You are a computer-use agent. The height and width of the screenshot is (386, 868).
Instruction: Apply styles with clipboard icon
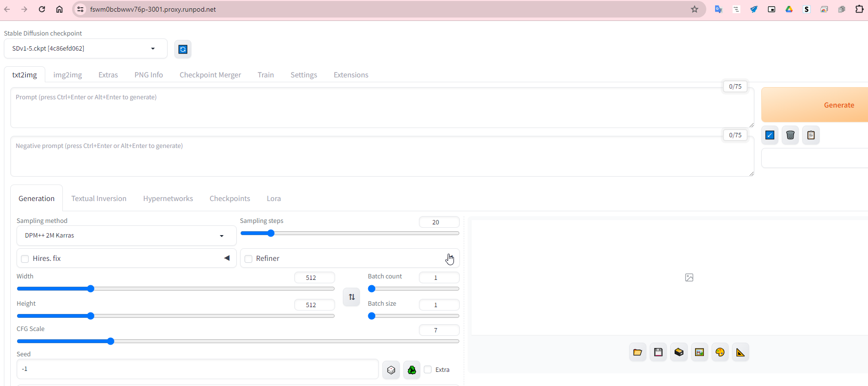(x=811, y=135)
